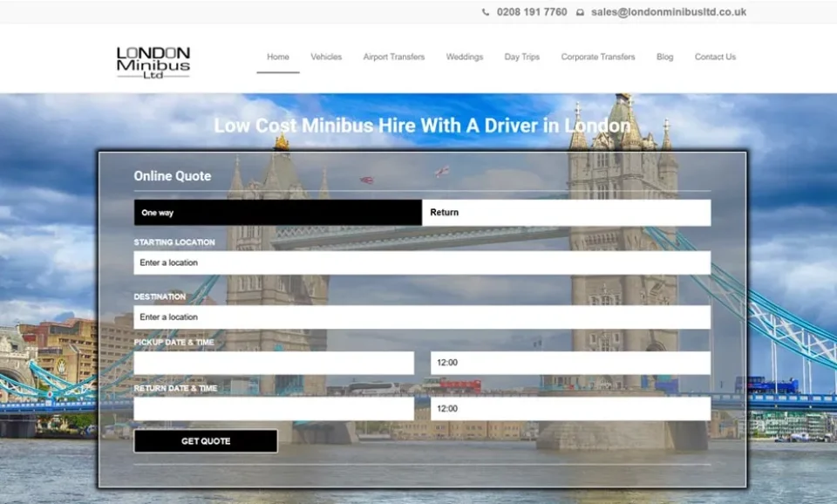Open the pickup time 12:00 dropdown
This screenshot has width=837, height=504.
[570, 363]
